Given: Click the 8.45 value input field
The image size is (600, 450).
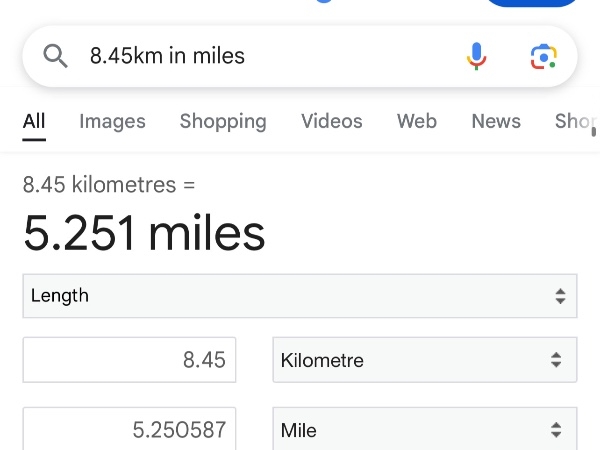Looking at the screenshot, I should [129, 360].
